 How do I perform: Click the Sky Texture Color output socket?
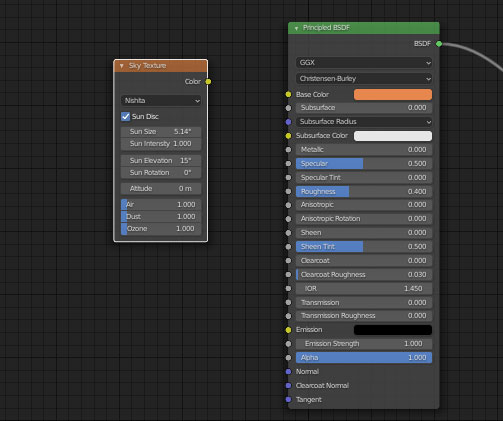tap(208, 82)
